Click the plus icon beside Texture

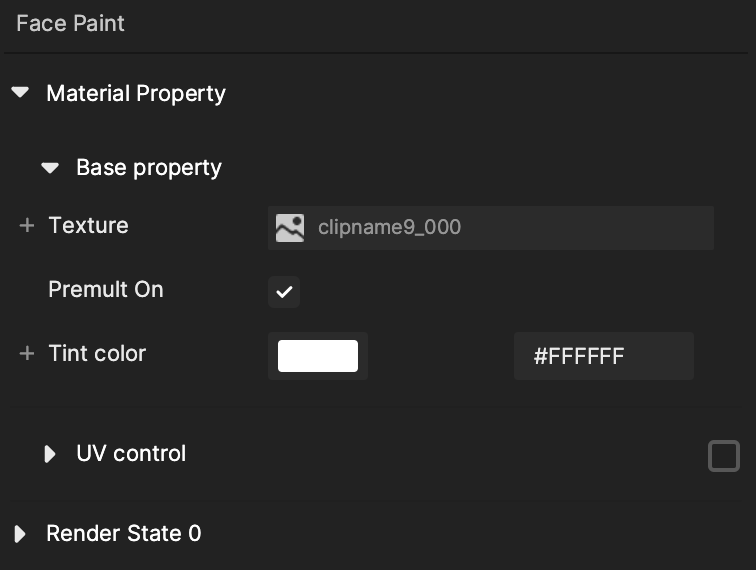(x=27, y=225)
